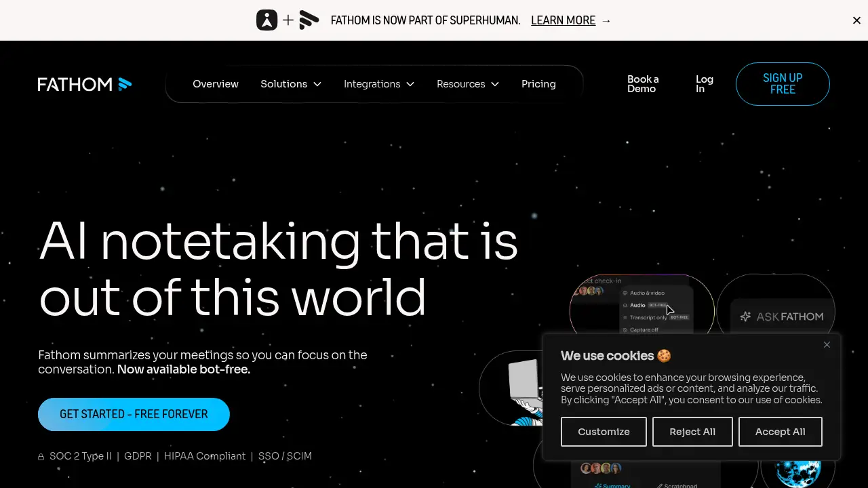Click the SOC 2 Type II text
The width and height of the screenshot is (868, 488).
tap(81, 456)
